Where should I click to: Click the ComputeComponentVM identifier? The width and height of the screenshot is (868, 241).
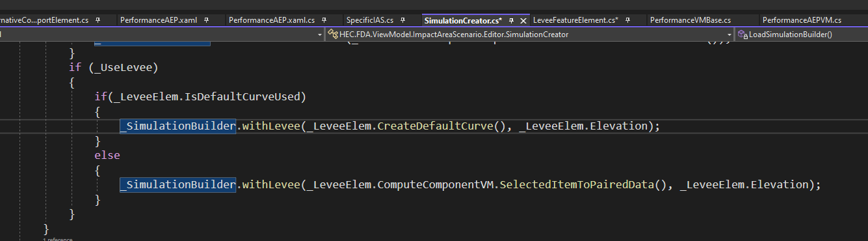pyautogui.click(x=434, y=185)
